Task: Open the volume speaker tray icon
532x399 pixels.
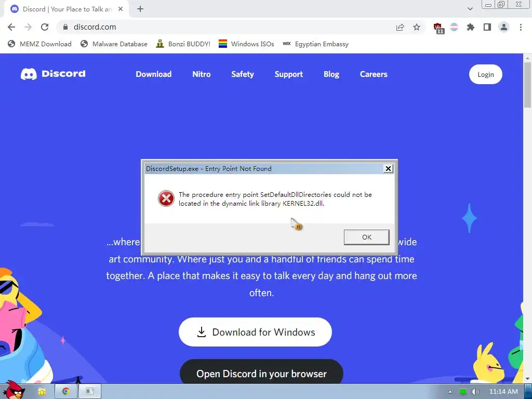Action: click(x=475, y=392)
